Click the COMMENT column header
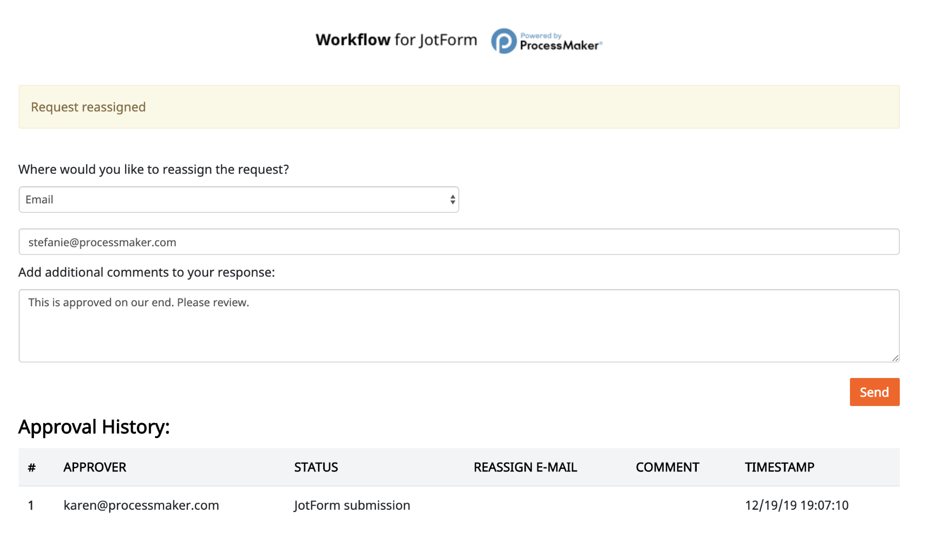Viewport: 931px width, 560px height. (667, 467)
